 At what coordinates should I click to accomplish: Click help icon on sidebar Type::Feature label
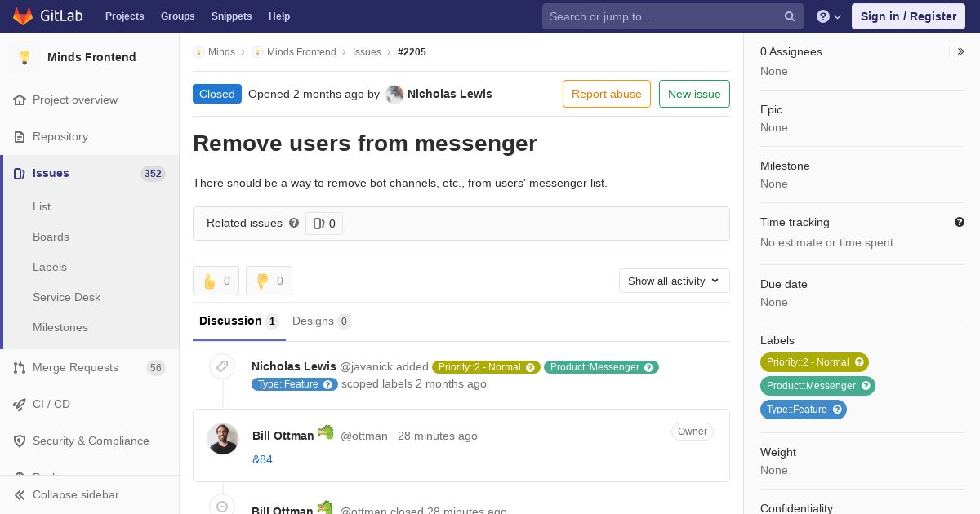click(x=837, y=410)
